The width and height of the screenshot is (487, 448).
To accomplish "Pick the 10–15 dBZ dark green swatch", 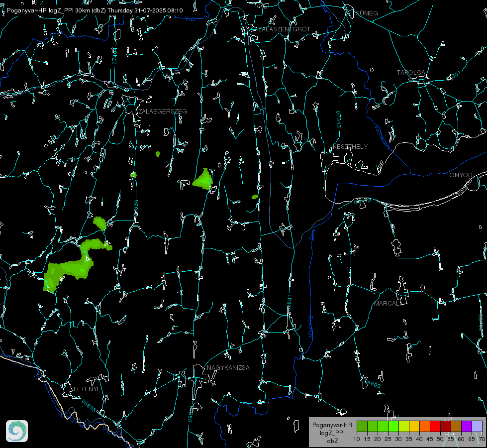I will pyautogui.click(x=362, y=426).
